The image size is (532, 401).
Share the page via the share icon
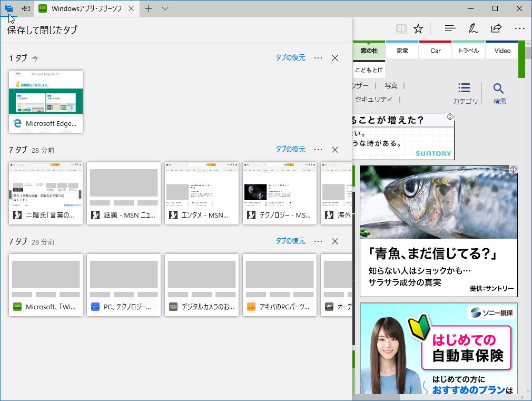pos(496,28)
